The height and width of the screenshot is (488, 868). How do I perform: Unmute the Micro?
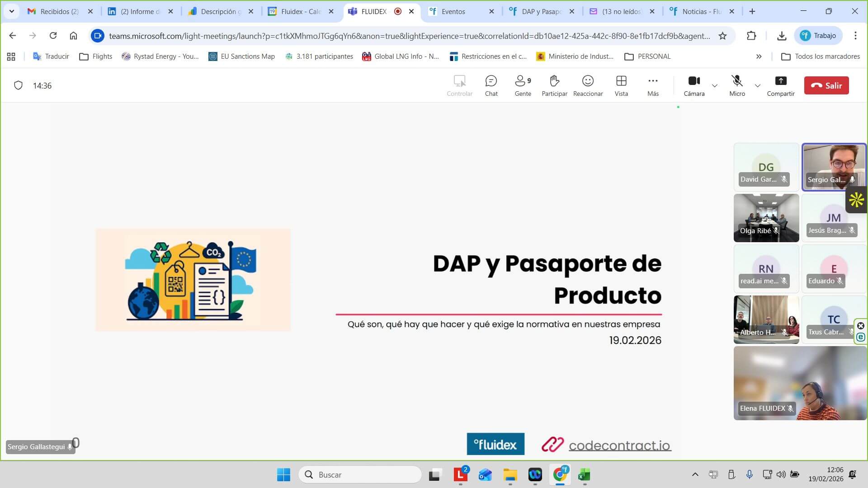[x=737, y=85]
